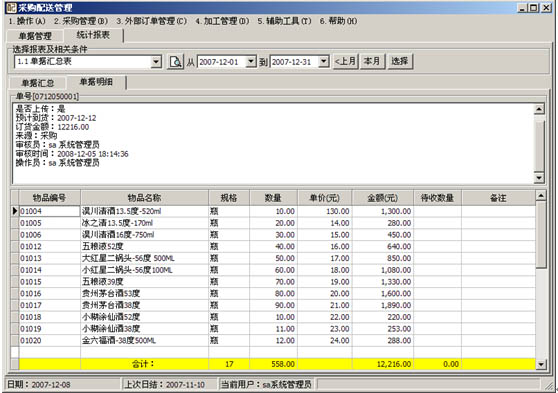Open the 3.外部订单管理(C) menu
The width and height of the screenshot is (558, 393).
[151, 21]
